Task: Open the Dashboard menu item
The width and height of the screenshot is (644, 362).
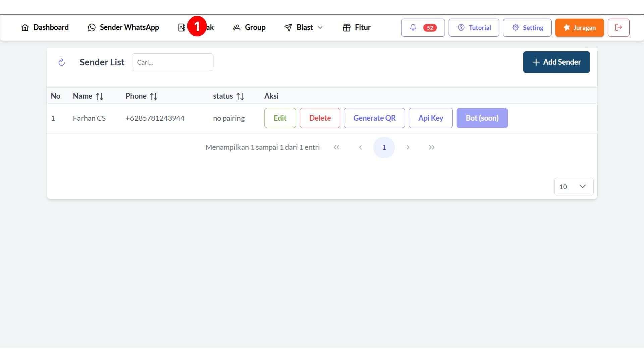Action: tap(45, 27)
